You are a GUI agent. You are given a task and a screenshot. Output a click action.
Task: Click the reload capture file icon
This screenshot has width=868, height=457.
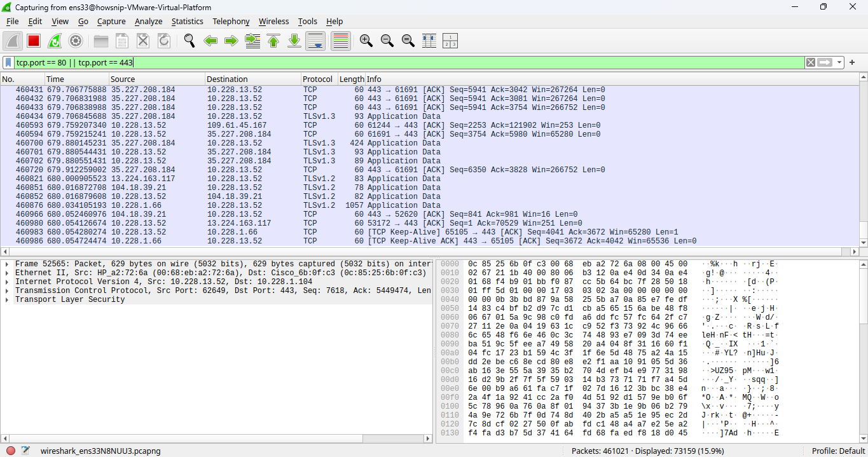[x=164, y=41]
